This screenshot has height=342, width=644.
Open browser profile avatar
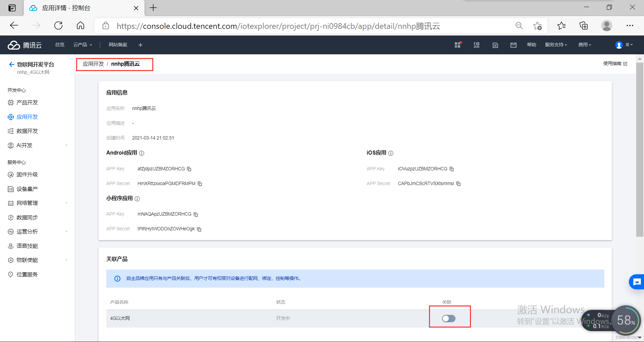[606, 25]
